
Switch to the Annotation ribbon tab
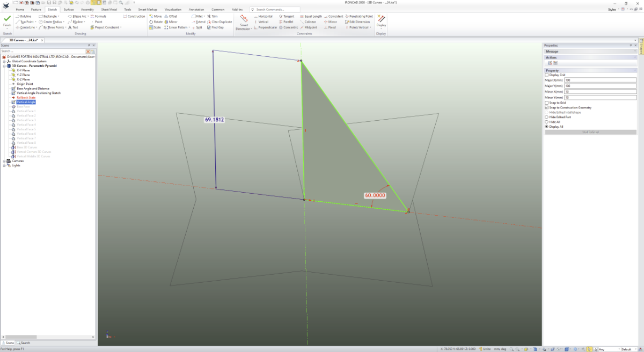196,10
